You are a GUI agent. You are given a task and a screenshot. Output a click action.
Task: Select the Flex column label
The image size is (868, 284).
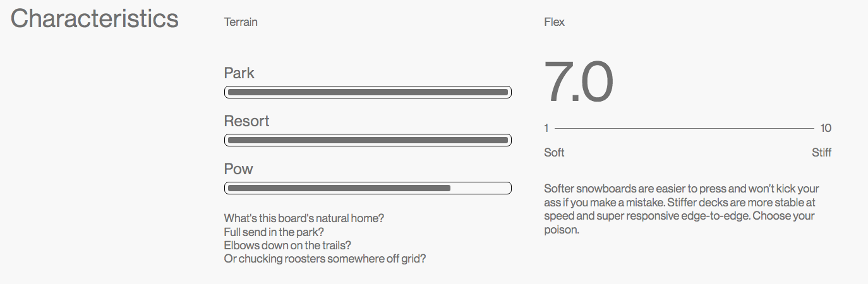point(554,22)
